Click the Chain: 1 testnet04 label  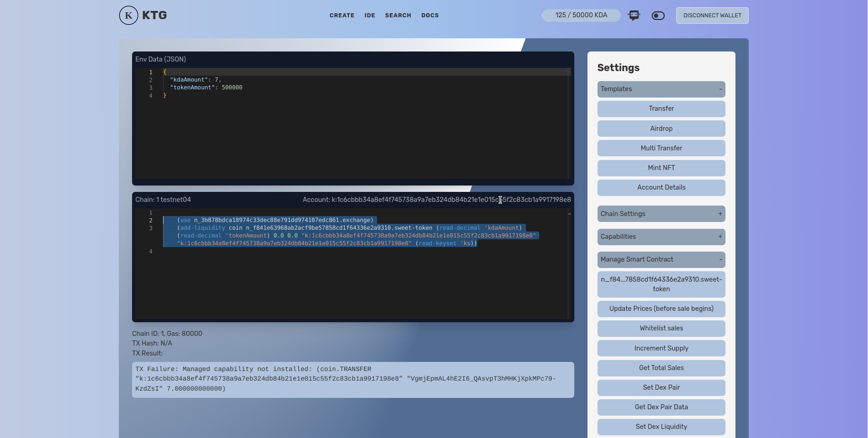click(x=163, y=200)
